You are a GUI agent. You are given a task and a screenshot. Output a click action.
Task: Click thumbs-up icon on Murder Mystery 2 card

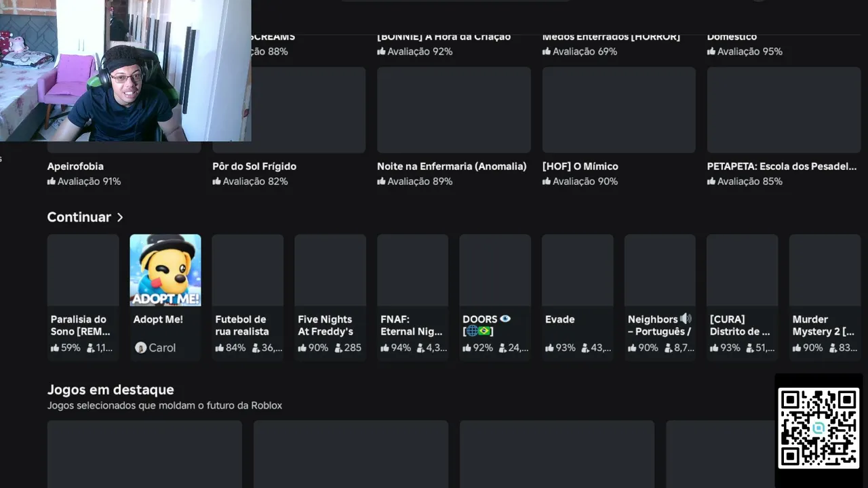click(797, 348)
